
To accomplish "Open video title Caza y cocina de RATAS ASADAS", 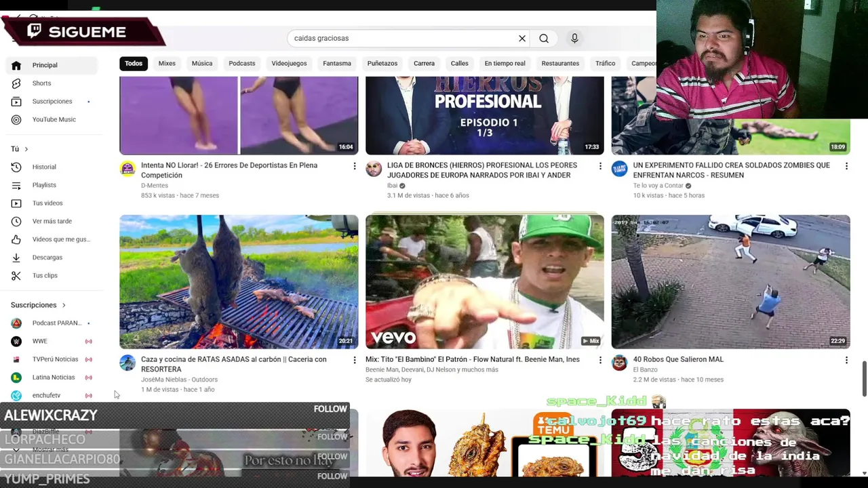I will point(234,365).
